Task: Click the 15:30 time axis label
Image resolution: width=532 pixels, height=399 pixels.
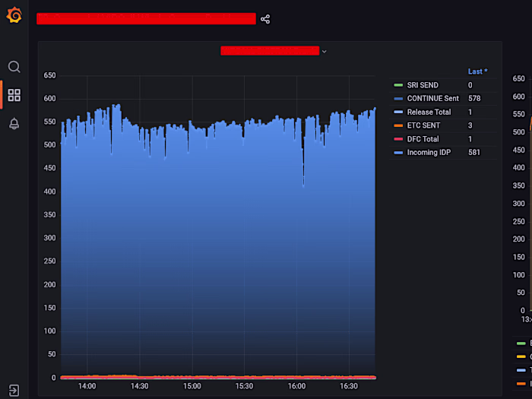Action: point(244,386)
